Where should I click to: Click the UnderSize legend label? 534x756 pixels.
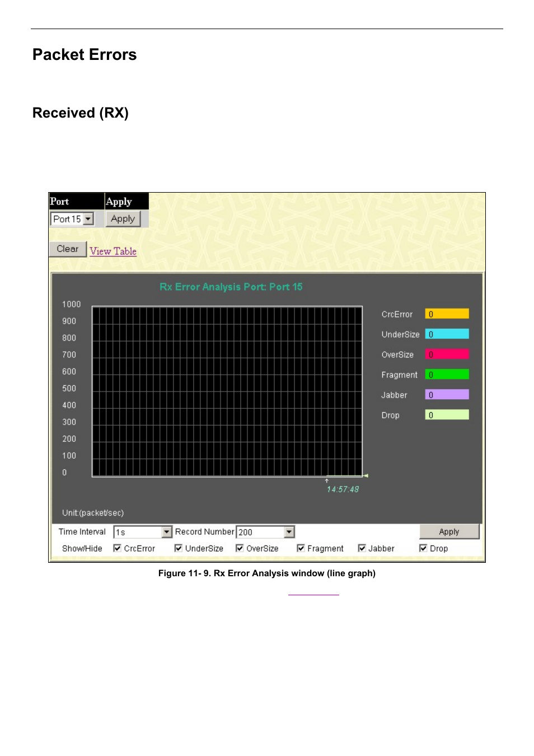click(400, 334)
